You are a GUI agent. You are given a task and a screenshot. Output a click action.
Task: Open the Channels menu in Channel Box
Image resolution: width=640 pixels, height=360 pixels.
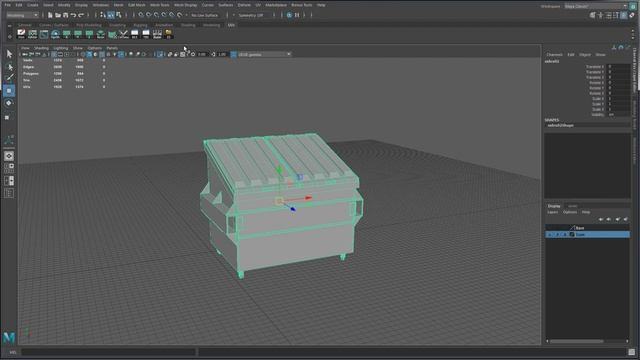(554, 55)
